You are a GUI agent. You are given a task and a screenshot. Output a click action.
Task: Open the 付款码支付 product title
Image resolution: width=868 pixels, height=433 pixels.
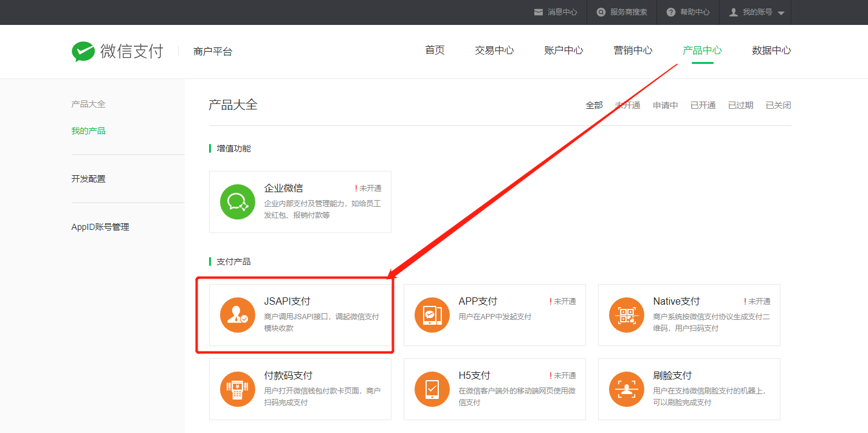click(x=288, y=375)
